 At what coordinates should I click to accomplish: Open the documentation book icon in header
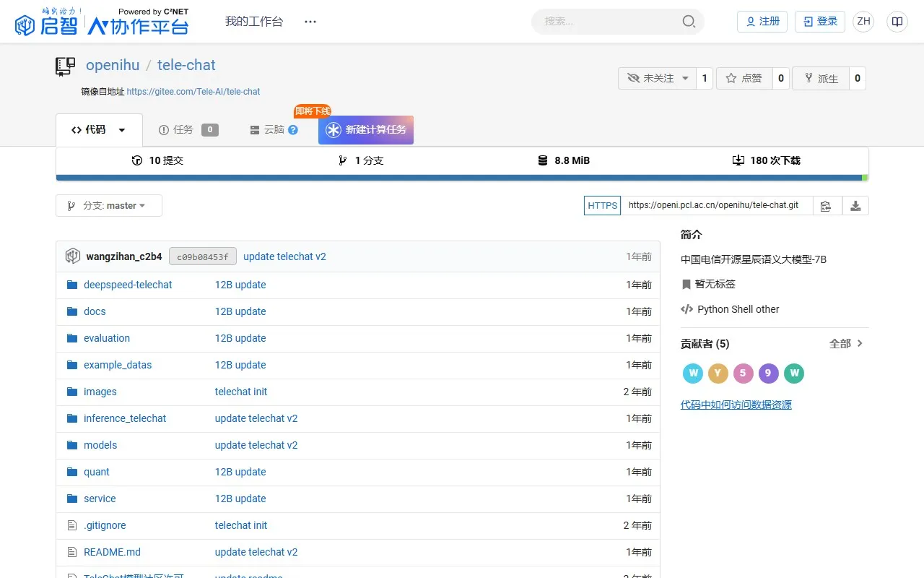[897, 22]
